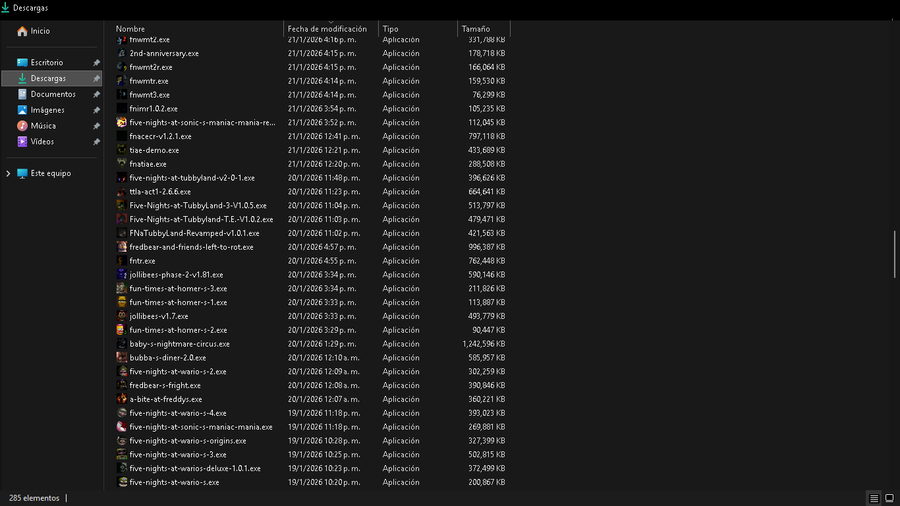Expand the Este equipo tree node
This screenshot has height=506, width=900.
pyautogui.click(x=8, y=173)
